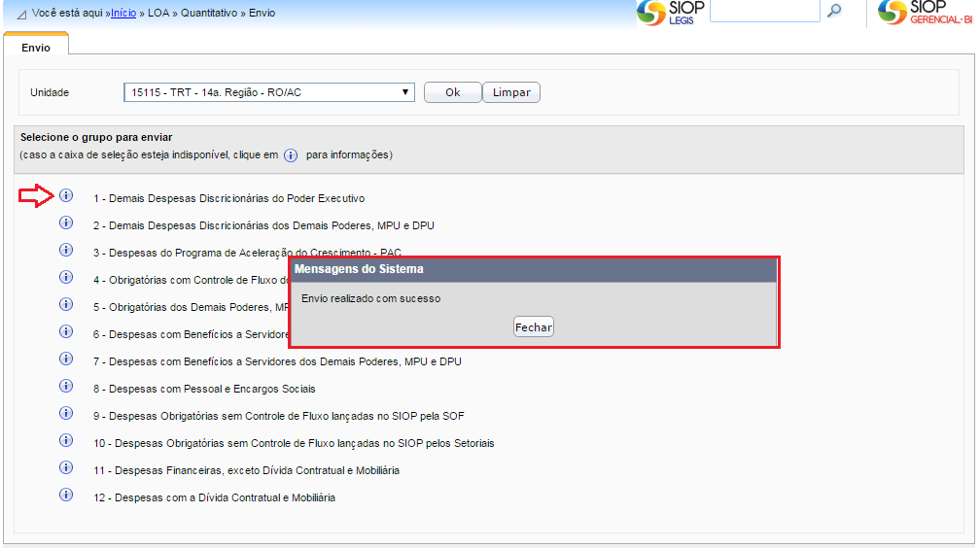The image size is (980, 548).
Task: Click text '2 - Demais Despesas Discricionárias dos Demais Poderes, MPU e DPU'
Action: pyautogui.click(x=263, y=225)
